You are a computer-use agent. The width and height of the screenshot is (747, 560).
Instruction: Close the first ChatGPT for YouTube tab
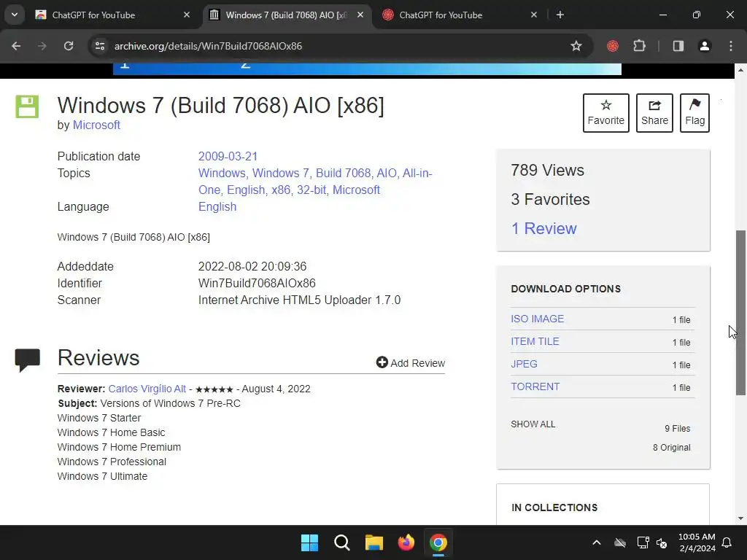[x=187, y=15]
